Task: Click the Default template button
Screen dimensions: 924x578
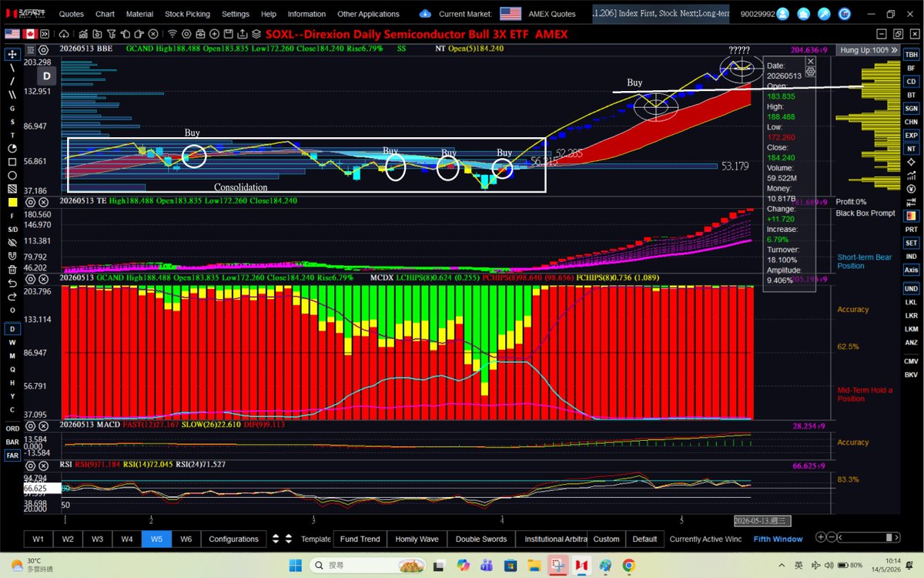Action: 644,539
